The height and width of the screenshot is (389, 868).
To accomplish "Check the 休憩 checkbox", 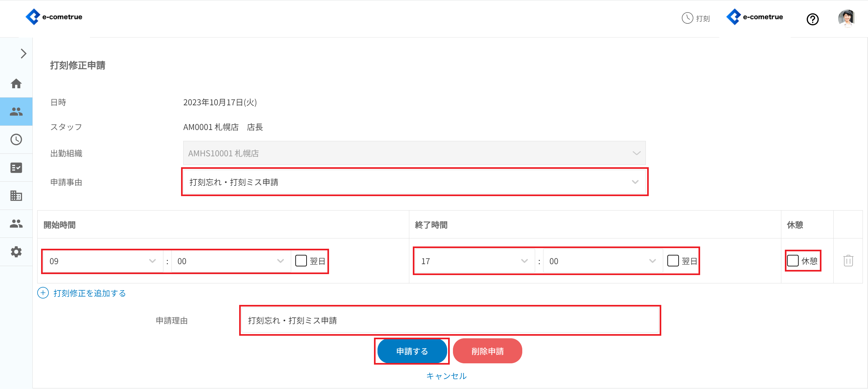I will tap(793, 261).
